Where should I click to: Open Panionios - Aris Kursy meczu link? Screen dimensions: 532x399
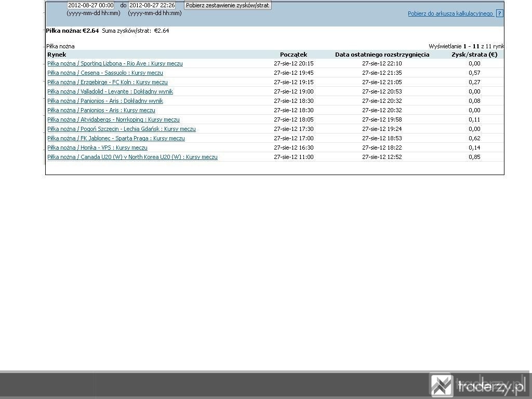101,110
